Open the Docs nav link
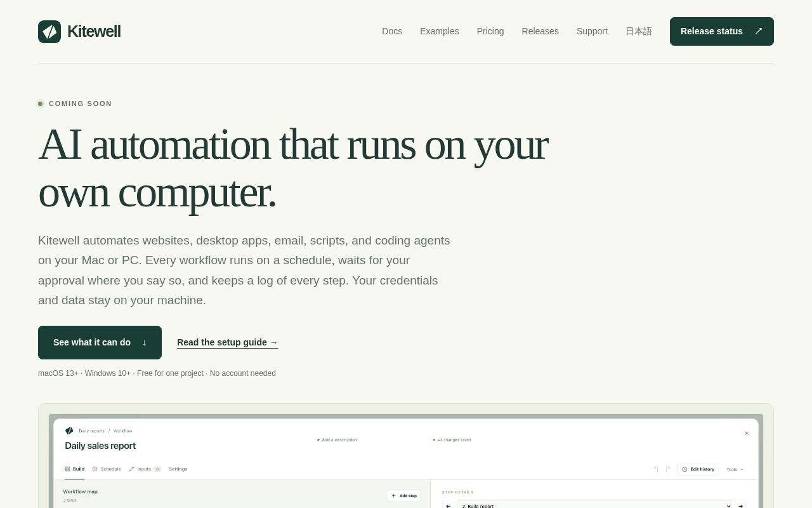 (392, 31)
